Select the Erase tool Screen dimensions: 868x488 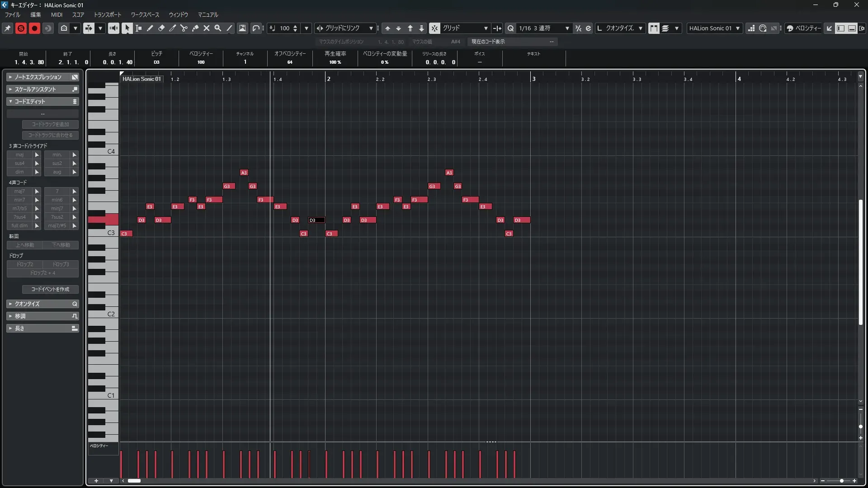pos(161,28)
